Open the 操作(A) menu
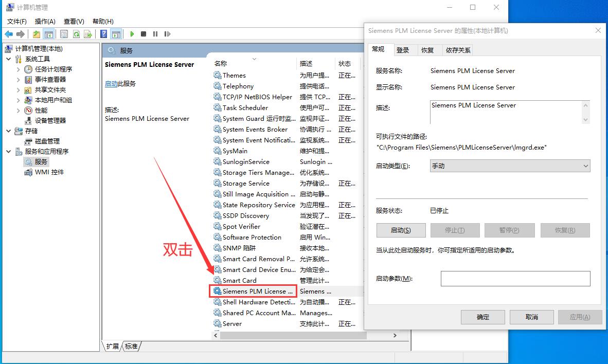This screenshot has width=608, height=364. pos(45,21)
